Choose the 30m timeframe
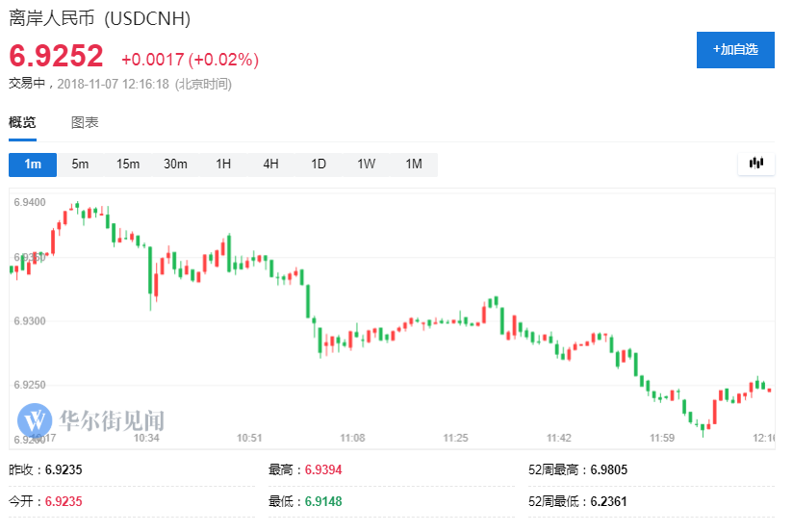Image resolution: width=793 pixels, height=532 pixels. pos(175,164)
